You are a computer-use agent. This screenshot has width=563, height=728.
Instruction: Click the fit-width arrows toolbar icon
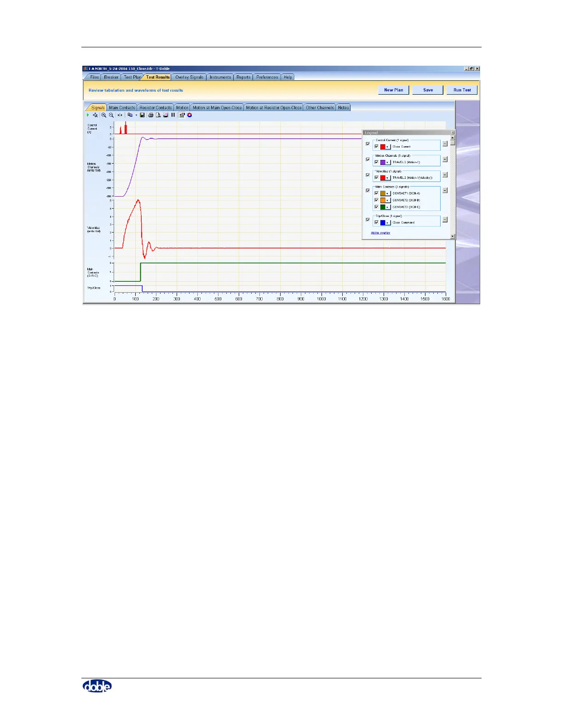[120, 115]
